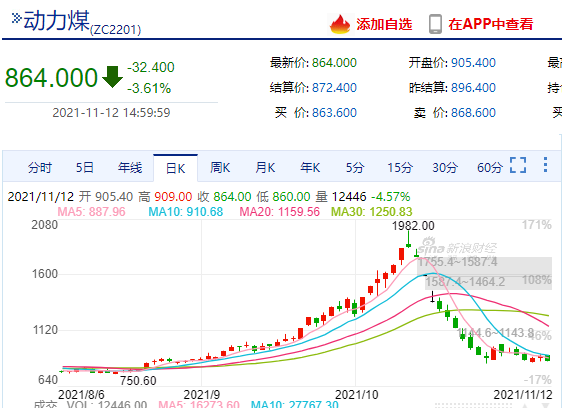Open the 5分 chart tab

point(355,167)
